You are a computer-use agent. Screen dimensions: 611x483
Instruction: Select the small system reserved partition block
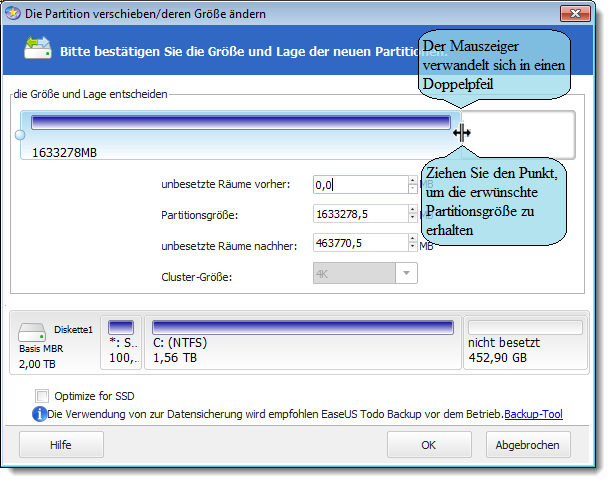tap(121, 343)
